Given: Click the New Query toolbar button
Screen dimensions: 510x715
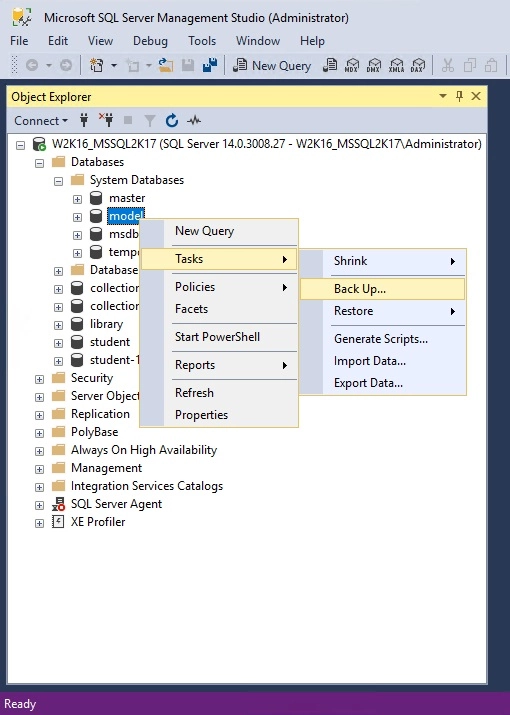Looking at the screenshot, I should click(x=272, y=66).
